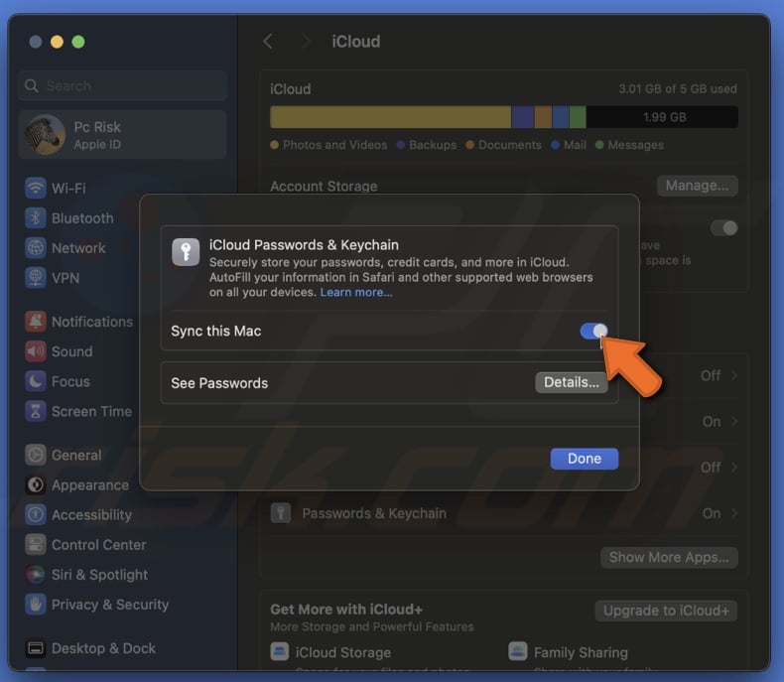
Task: Open Bluetooth icon in sidebar
Action: click(36, 218)
